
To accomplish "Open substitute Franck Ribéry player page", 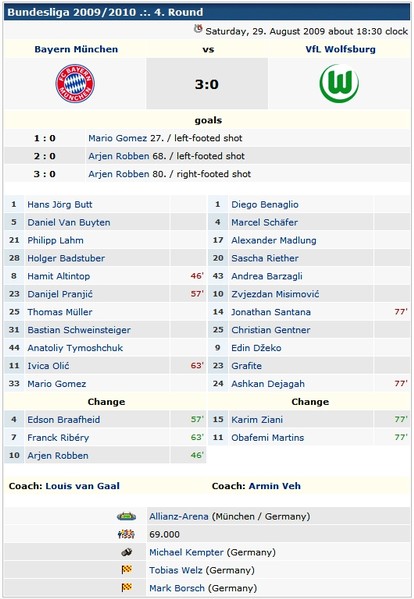I will pyautogui.click(x=58, y=438).
